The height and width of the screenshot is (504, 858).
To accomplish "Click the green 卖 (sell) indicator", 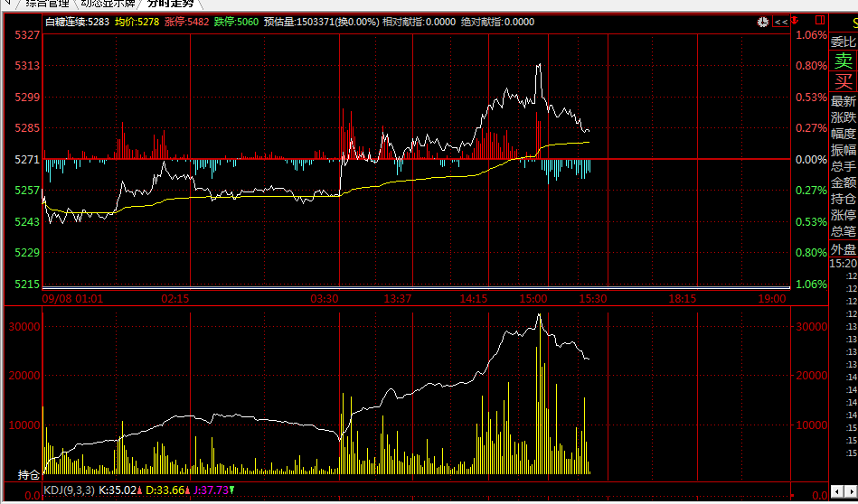I will 843,61.
